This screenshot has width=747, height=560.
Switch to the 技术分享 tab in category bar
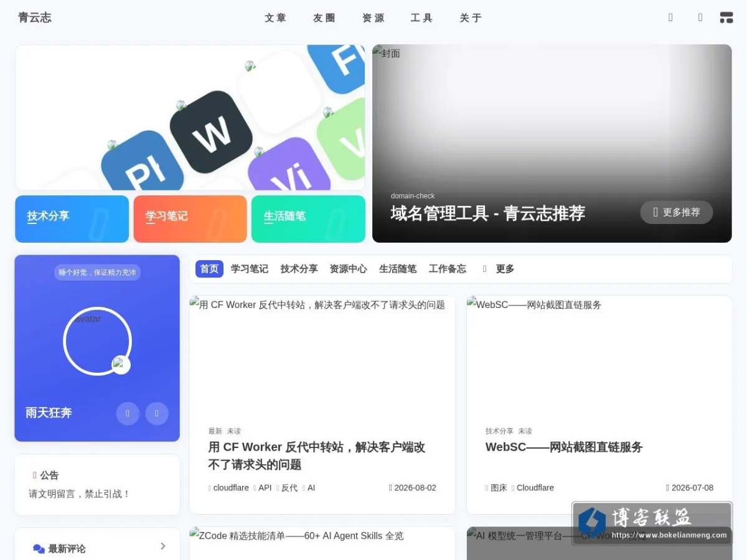(299, 269)
